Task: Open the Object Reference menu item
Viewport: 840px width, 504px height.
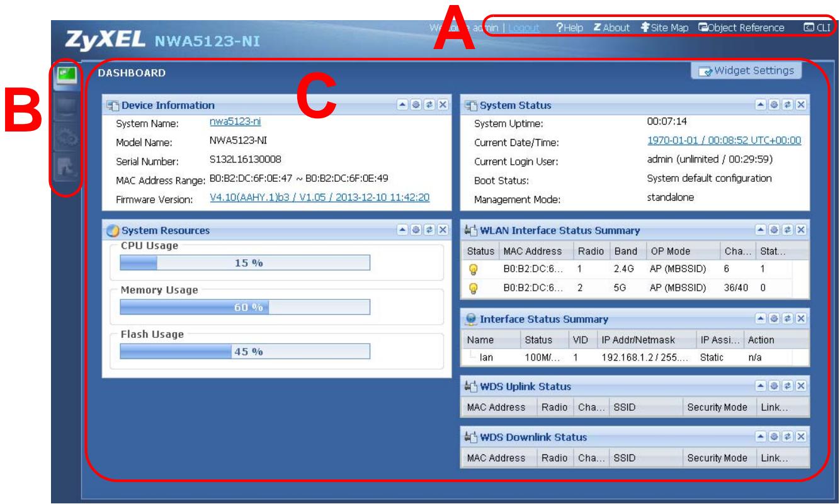Action: click(741, 28)
